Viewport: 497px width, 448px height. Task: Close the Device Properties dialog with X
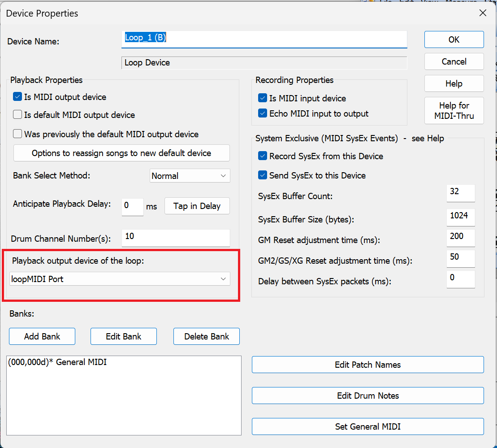[483, 13]
